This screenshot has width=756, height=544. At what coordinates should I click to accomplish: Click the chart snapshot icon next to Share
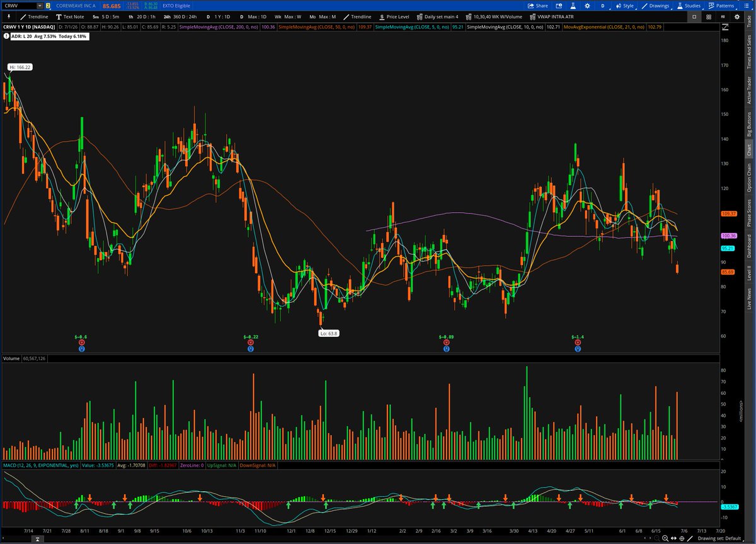[x=559, y=6]
